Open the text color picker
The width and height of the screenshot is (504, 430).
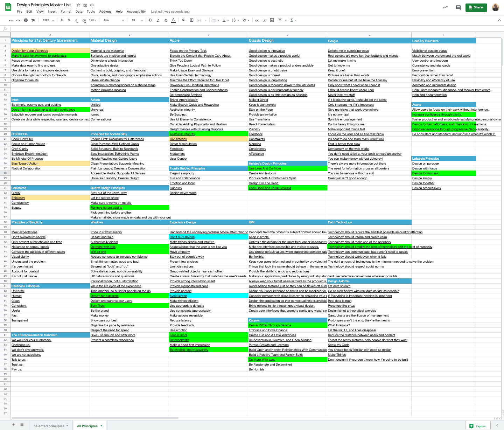point(173,20)
